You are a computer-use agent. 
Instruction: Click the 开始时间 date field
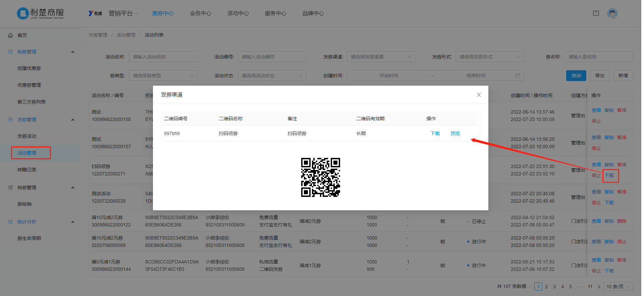pos(389,76)
